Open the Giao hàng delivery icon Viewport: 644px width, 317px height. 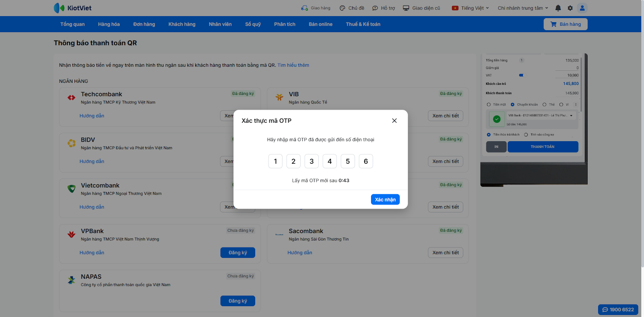(x=304, y=8)
